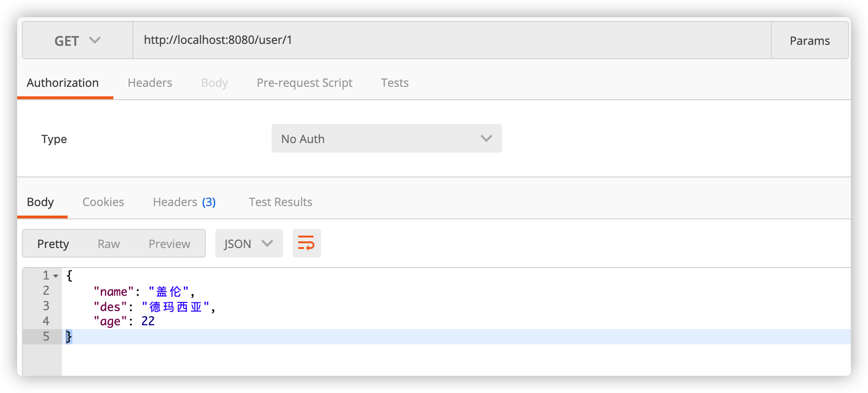Open the Pre-request Script tab

[x=304, y=83]
